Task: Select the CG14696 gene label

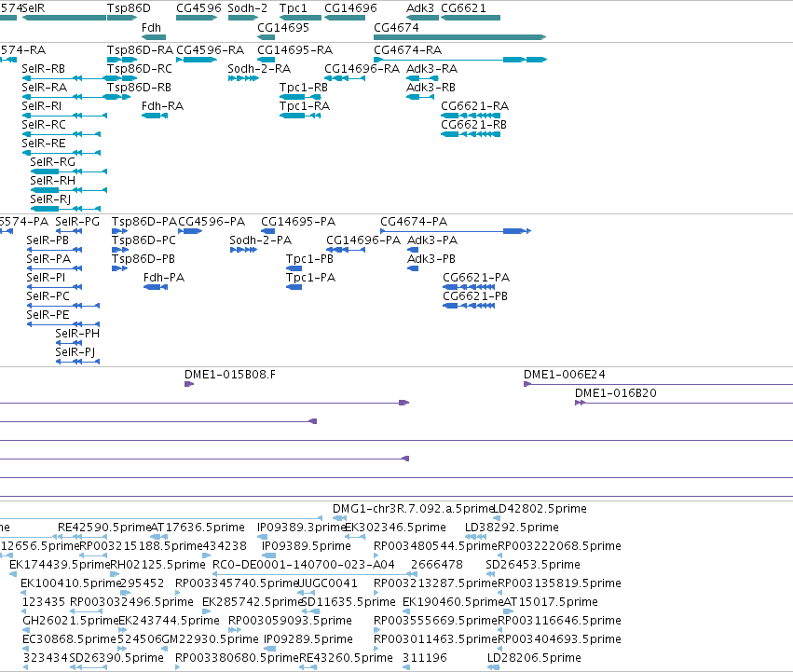Action: [350, 8]
